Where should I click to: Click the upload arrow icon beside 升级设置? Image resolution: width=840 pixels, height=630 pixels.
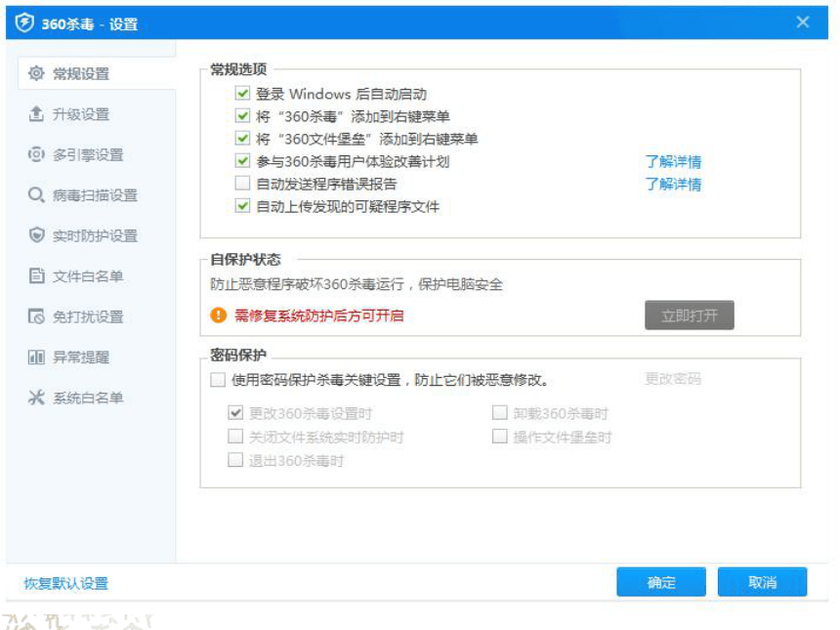[x=36, y=113]
